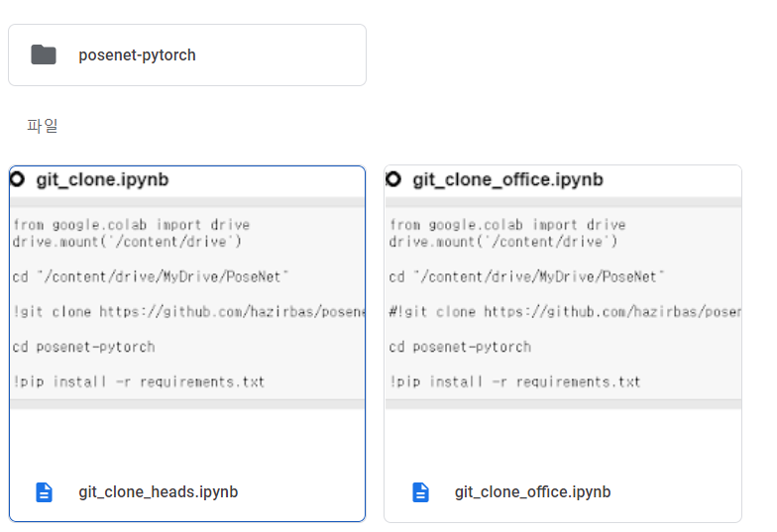777x532 pixels.
Task: Open the git_clone_heads.ipynb file name
Action: [158, 492]
